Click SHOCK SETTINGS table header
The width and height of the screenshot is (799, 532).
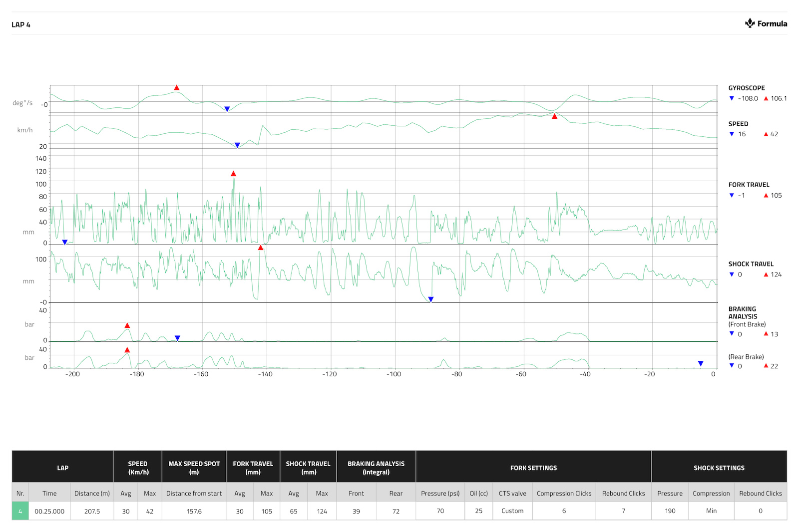tap(719, 468)
